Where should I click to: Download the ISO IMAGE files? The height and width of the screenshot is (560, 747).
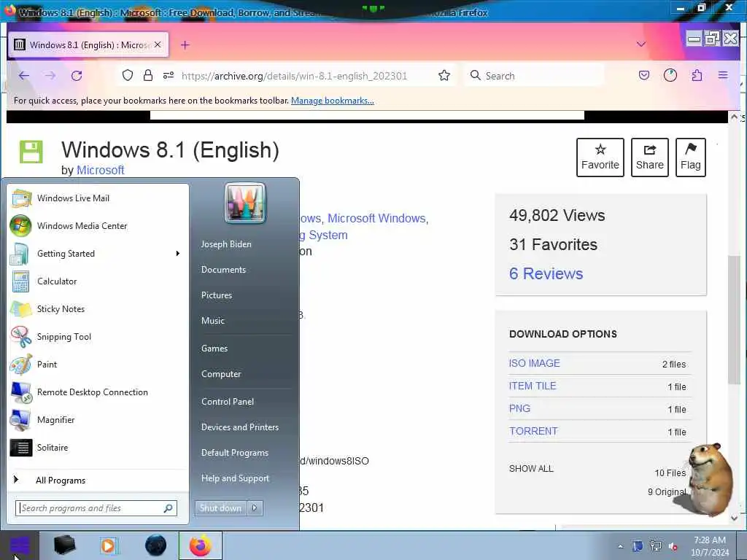(x=534, y=363)
